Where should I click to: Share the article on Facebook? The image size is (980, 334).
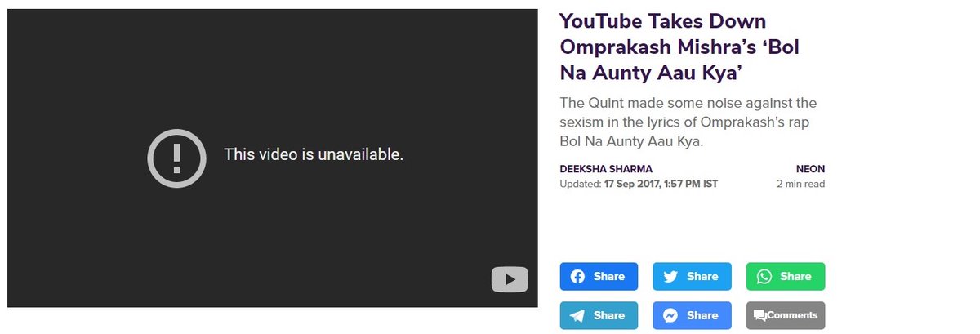pos(599,277)
